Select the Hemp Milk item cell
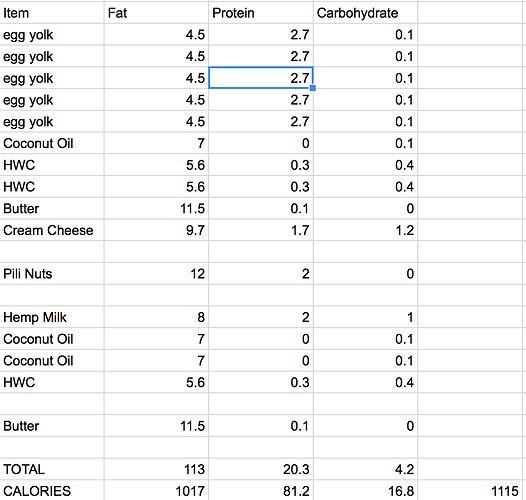526x500 pixels. [x=52, y=317]
